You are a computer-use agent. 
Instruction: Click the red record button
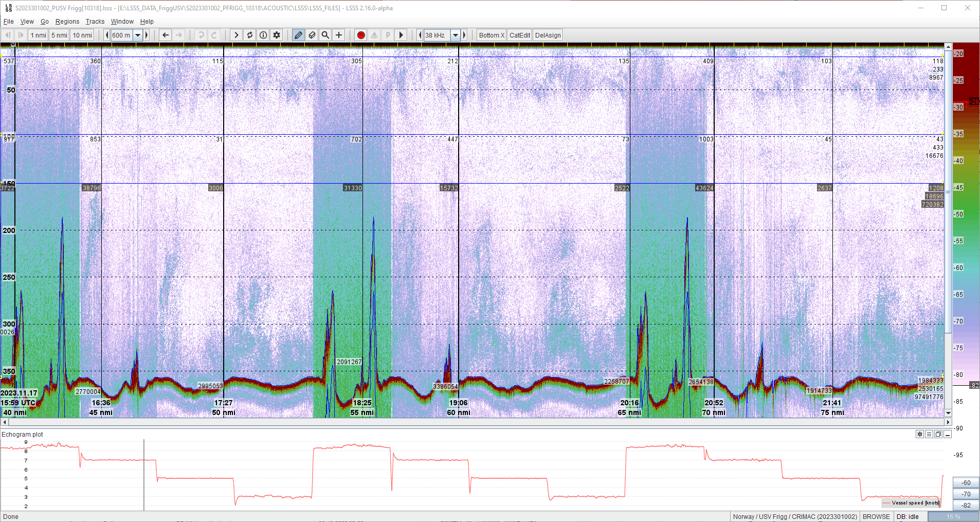[361, 35]
